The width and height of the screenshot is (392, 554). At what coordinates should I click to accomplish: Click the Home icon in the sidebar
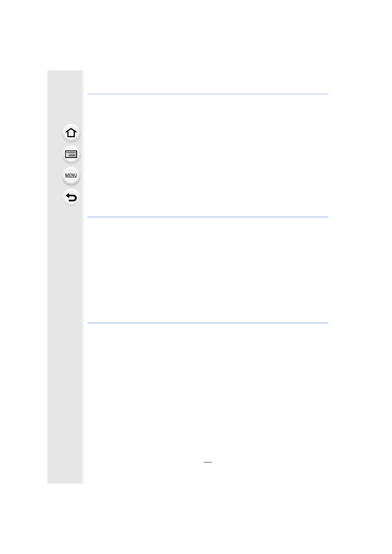coord(71,133)
